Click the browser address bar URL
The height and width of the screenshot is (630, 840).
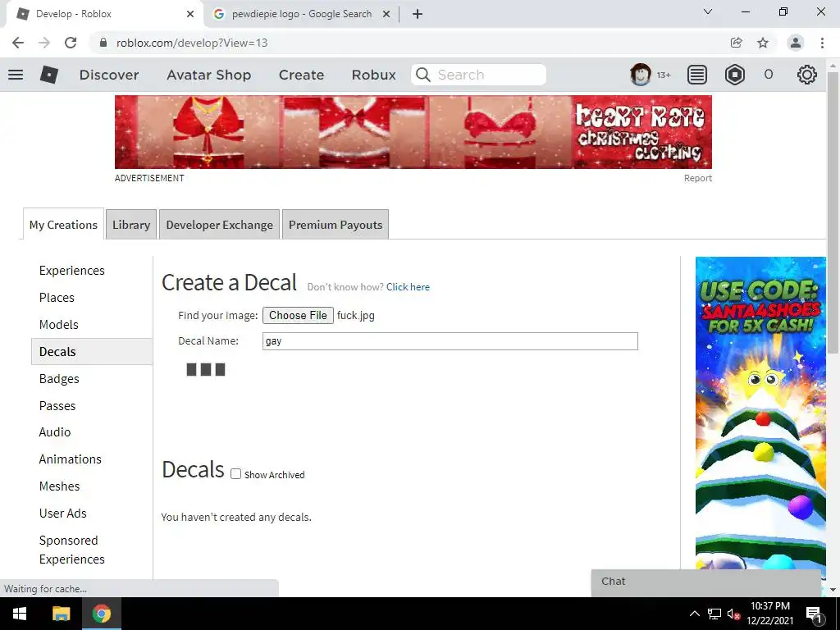(191, 43)
